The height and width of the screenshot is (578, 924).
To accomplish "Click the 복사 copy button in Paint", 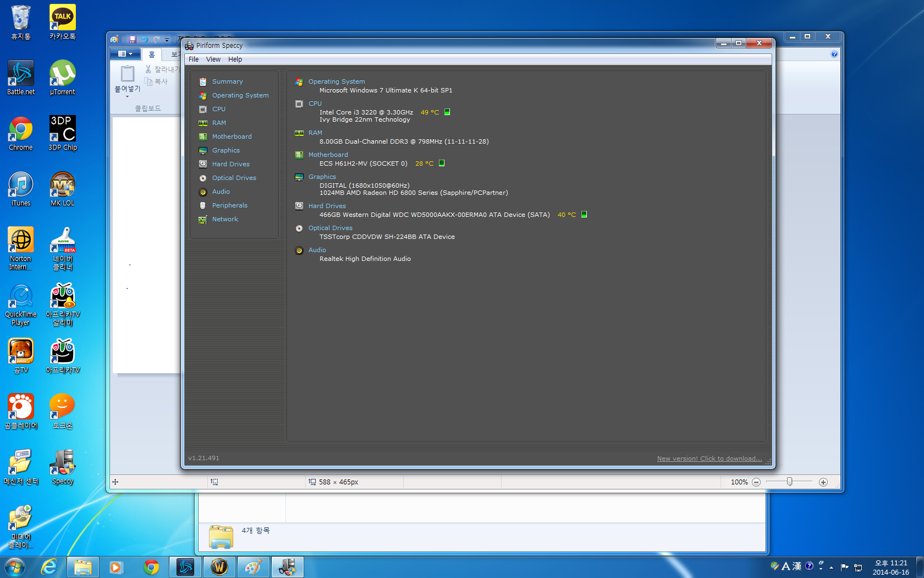I will click(156, 81).
